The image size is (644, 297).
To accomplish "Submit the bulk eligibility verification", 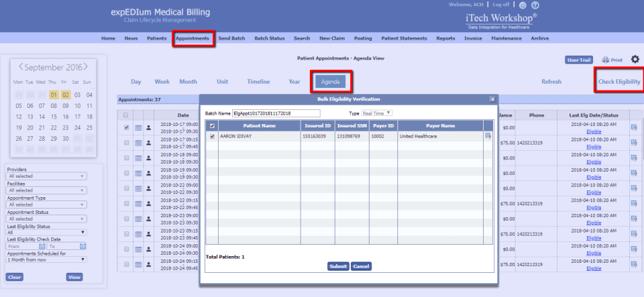I will [x=338, y=266].
